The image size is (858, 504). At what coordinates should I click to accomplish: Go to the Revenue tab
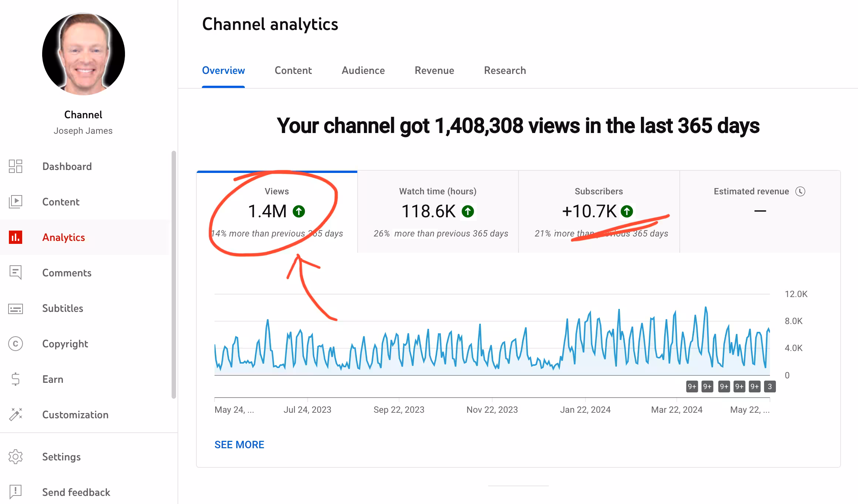coord(434,71)
